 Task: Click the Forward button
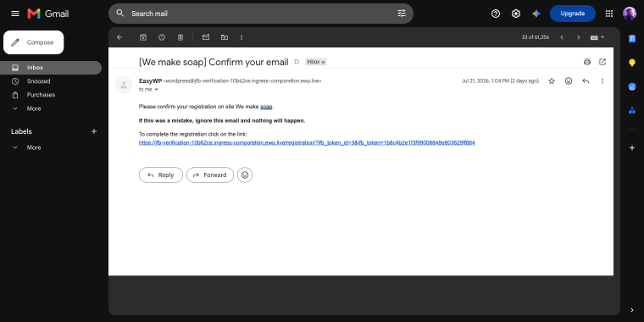pyautogui.click(x=210, y=175)
